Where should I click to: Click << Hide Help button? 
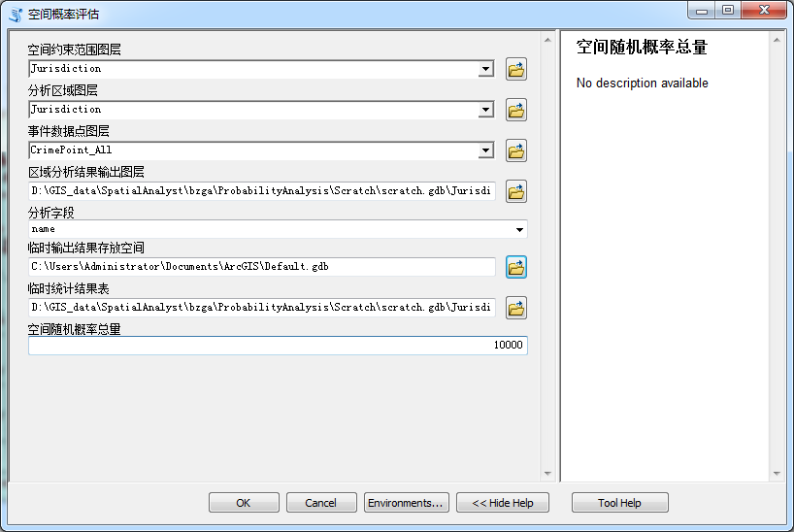503,503
